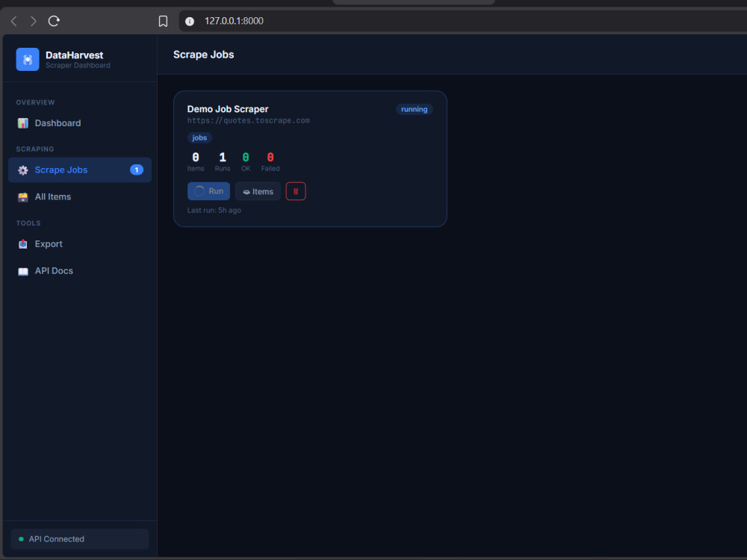The width and height of the screenshot is (747, 560).
Task: Click the spinner inside the Run button
Action: coord(199,191)
